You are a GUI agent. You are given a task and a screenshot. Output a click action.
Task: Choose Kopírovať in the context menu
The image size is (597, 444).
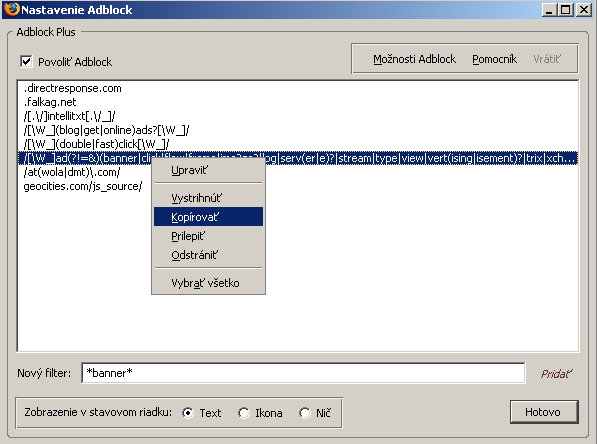coord(208,217)
